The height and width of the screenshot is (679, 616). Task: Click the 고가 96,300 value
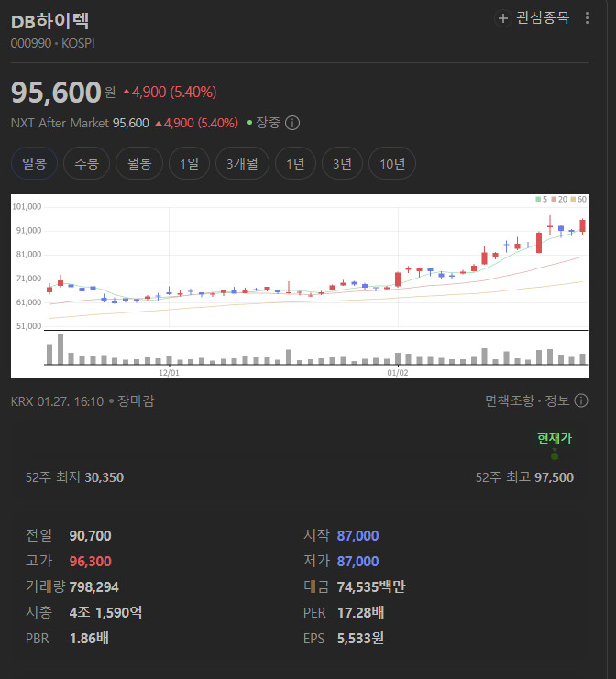click(91, 562)
